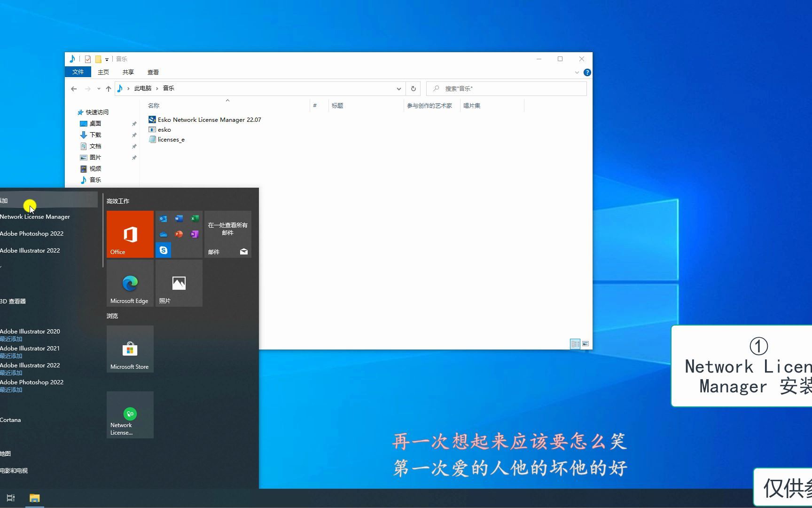The height and width of the screenshot is (508, 812).
Task: Click the 浏览 tile group header
Action: (x=112, y=316)
